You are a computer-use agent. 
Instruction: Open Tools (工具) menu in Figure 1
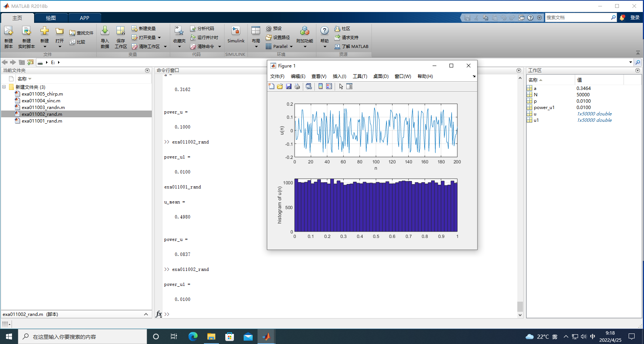click(360, 76)
